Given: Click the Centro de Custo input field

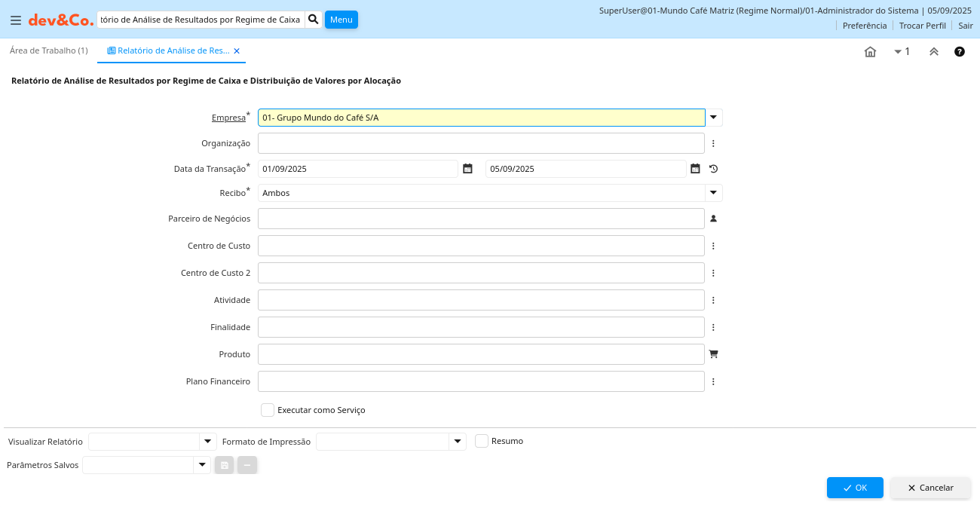Looking at the screenshot, I should coord(481,246).
